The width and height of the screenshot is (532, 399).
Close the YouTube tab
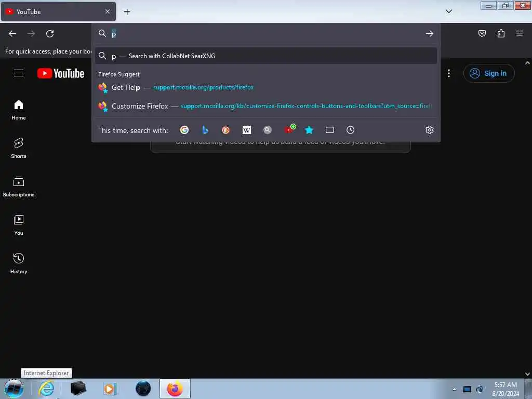coord(108,11)
